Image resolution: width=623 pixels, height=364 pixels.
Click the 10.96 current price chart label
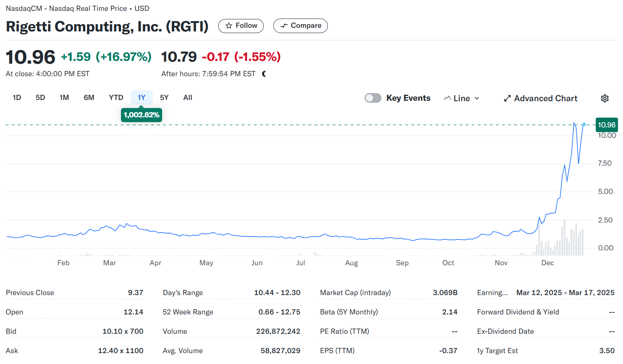tap(606, 125)
